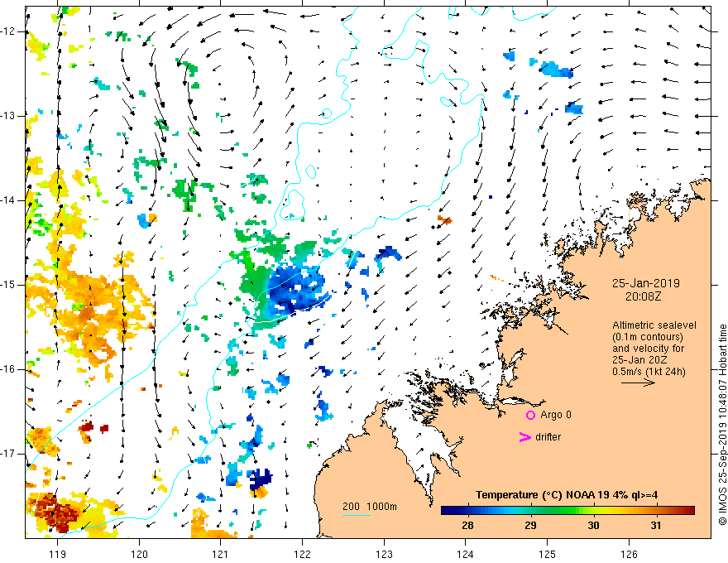Viewport: 728px width, 563px height.
Task: Click longitude label 124 on bottom axis
Action: pyautogui.click(x=466, y=554)
